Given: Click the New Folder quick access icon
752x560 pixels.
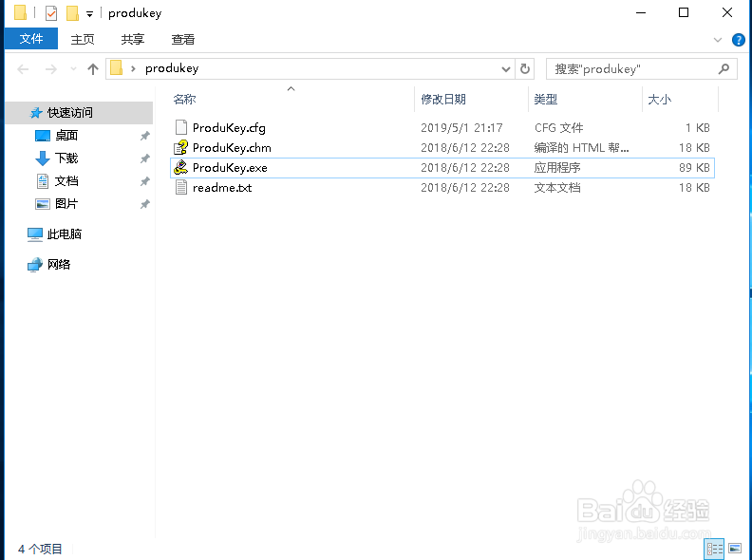Looking at the screenshot, I should pyautogui.click(x=72, y=13).
